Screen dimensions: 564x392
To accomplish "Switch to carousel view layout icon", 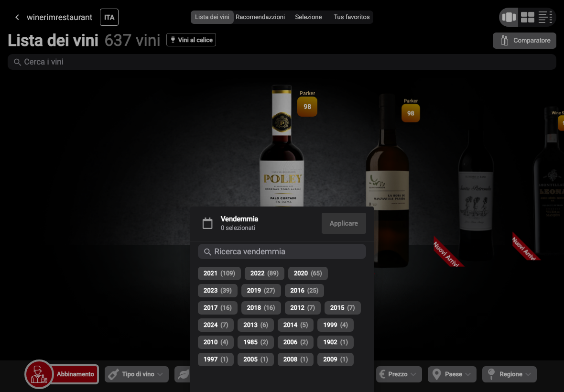I will [x=509, y=17].
